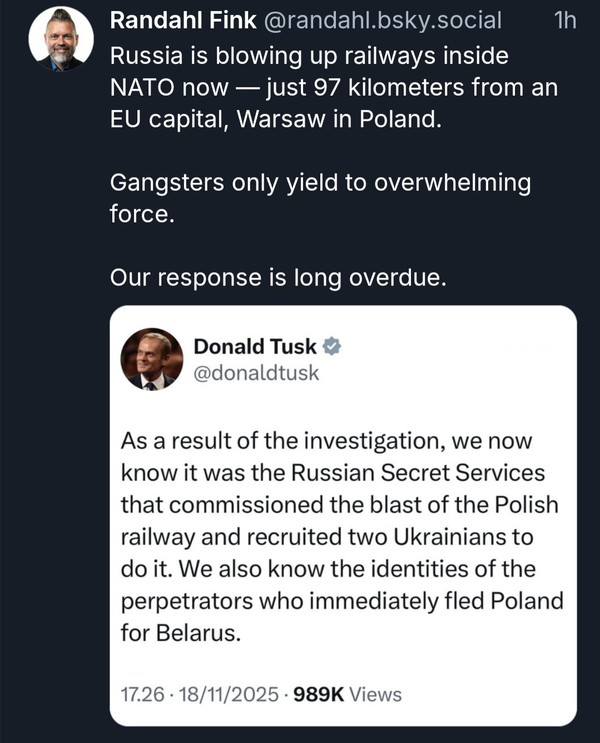Click the 989K view count number
This screenshot has width=600, height=743.
[317, 694]
